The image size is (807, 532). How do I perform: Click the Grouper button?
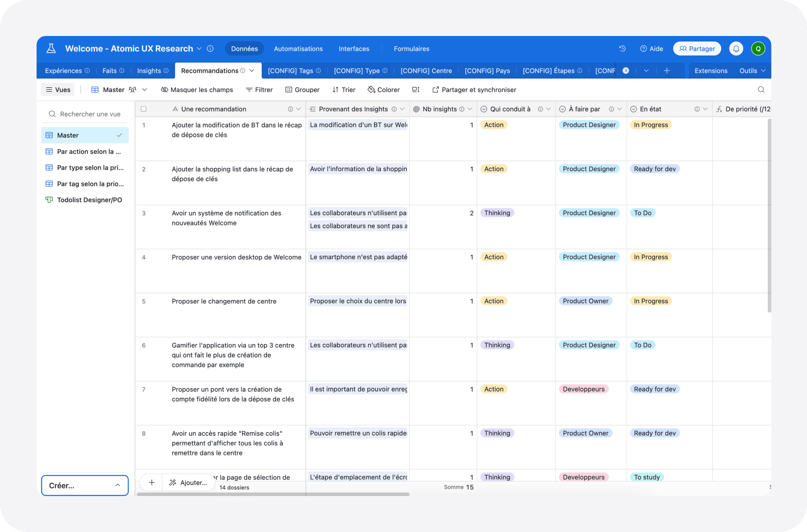(303, 90)
